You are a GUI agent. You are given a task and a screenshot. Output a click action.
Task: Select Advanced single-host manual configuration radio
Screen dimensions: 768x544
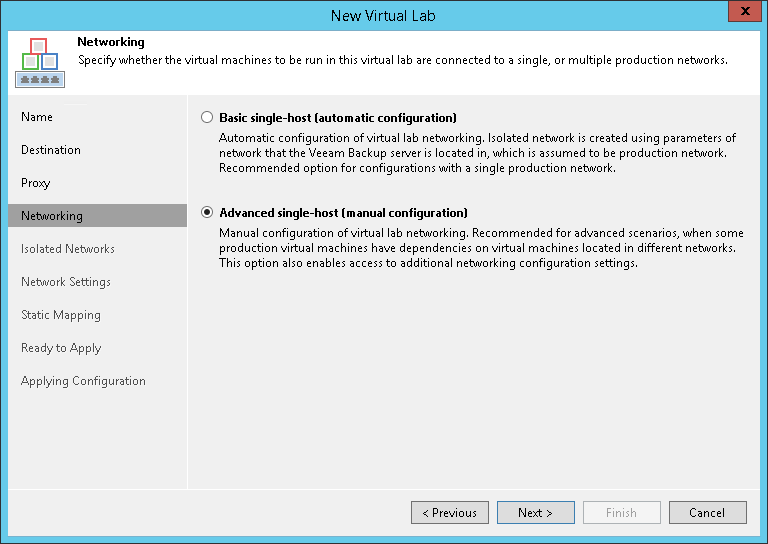207,213
